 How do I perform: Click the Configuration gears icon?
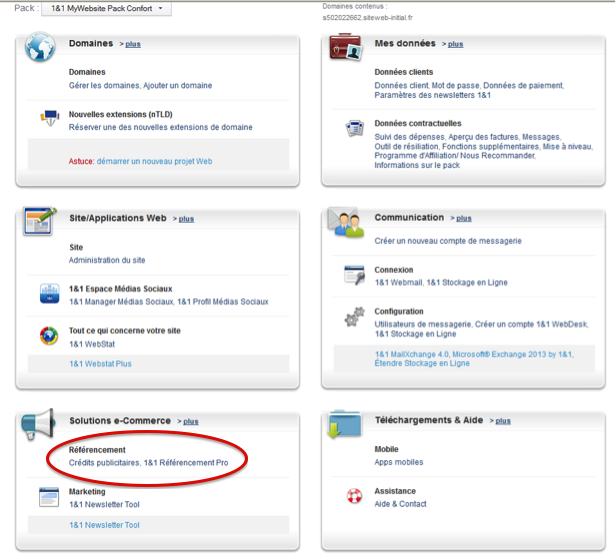354,317
